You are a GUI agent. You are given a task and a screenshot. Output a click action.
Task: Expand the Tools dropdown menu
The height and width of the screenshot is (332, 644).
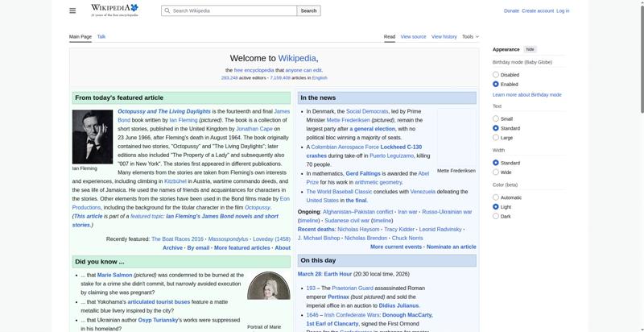pyautogui.click(x=470, y=36)
